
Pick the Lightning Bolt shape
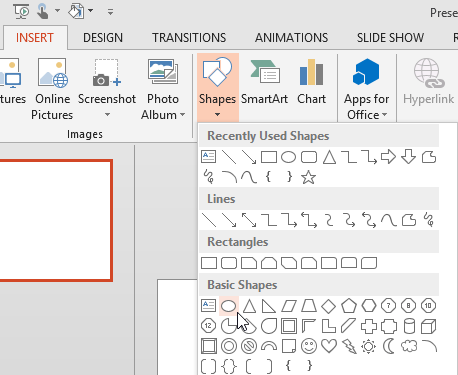[x=349, y=346]
